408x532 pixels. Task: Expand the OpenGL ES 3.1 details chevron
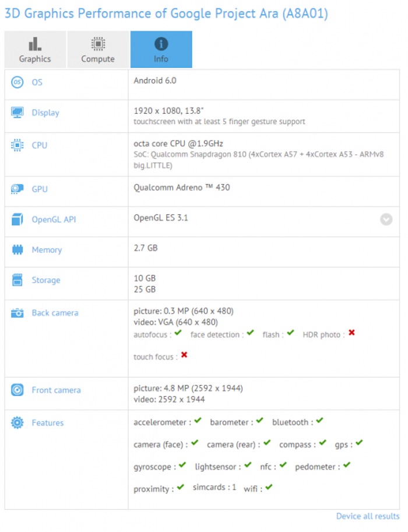386,219
